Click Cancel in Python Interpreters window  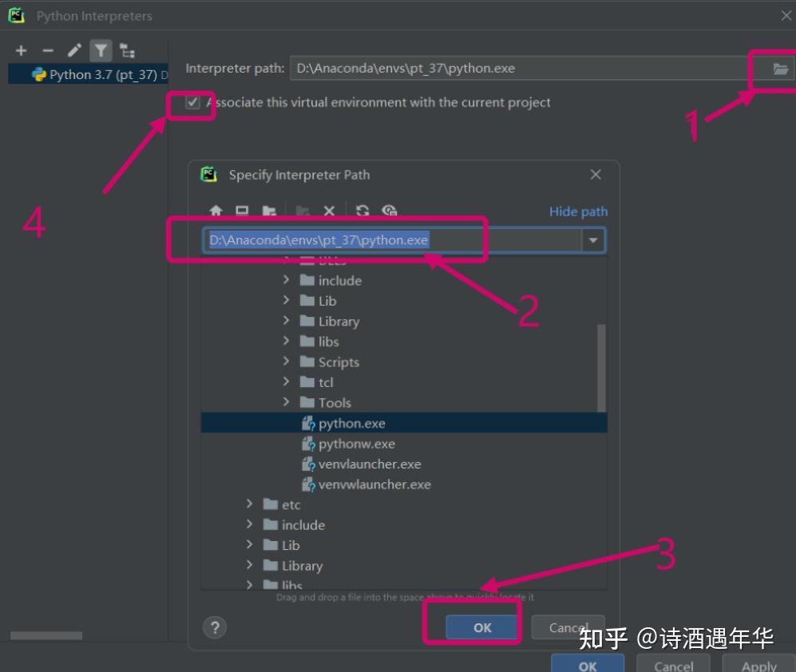pos(673,664)
